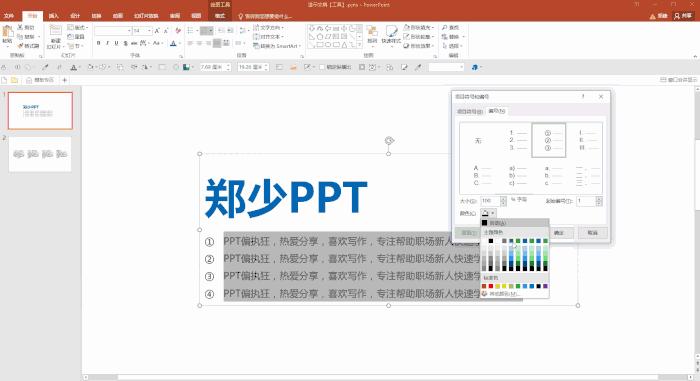700x381 pixels.
Task: Click the green fill icon in quick toolbar
Action: (187, 67)
